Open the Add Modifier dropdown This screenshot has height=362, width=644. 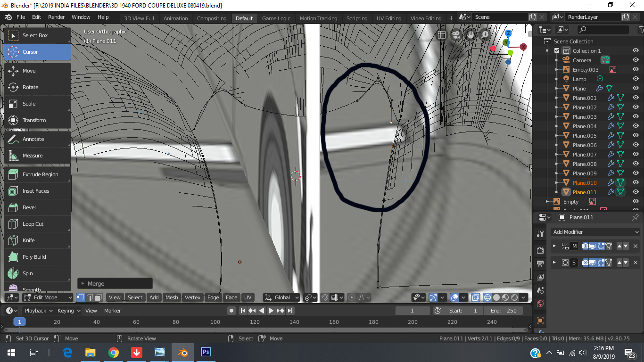click(x=594, y=231)
